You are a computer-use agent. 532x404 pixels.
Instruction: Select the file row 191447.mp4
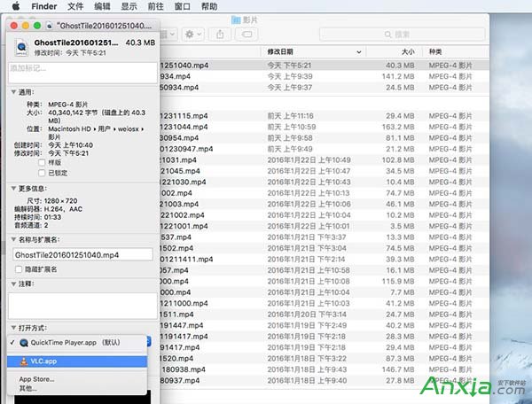[x=325, y=325]
